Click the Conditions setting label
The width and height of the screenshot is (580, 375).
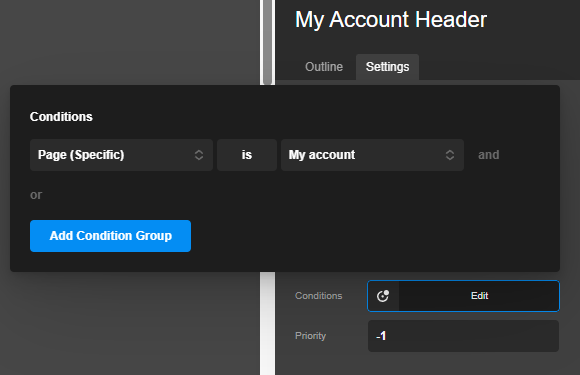318,296
